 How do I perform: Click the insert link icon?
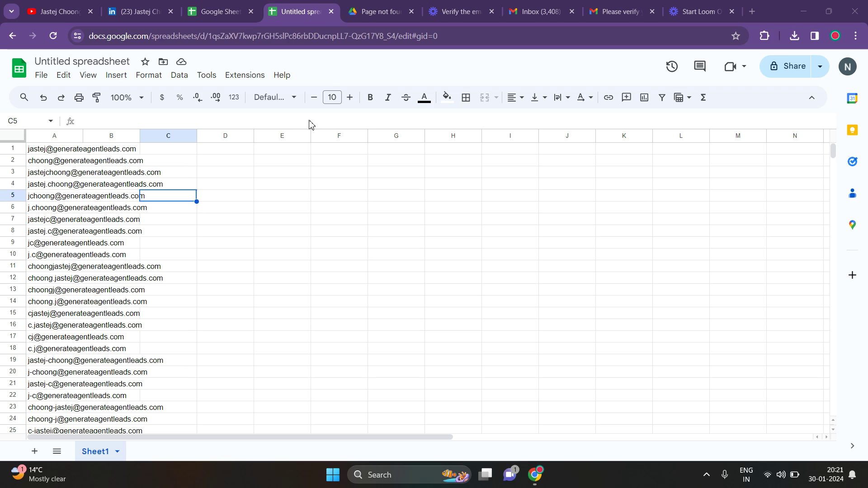point(609,98)
